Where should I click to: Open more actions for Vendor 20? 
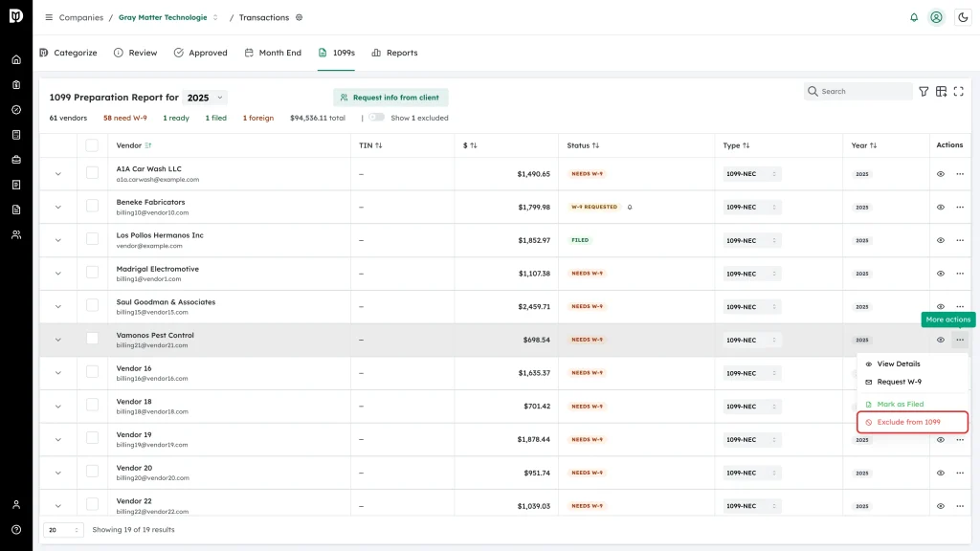(x=960, y=473)
